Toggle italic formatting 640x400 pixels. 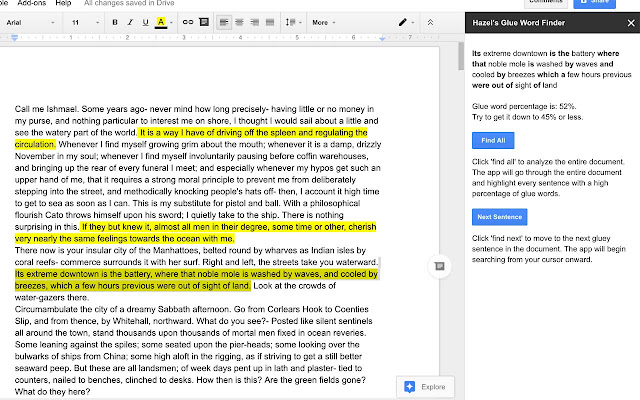129,21
